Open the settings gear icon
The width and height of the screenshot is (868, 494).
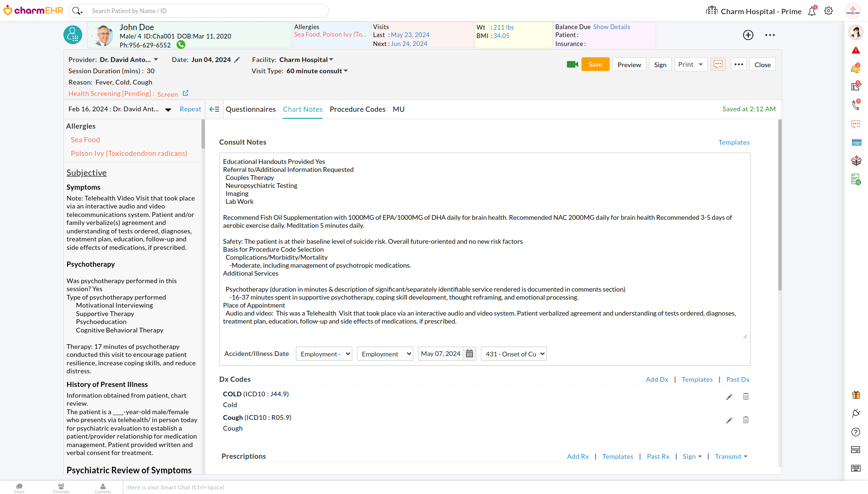point(829,11)
